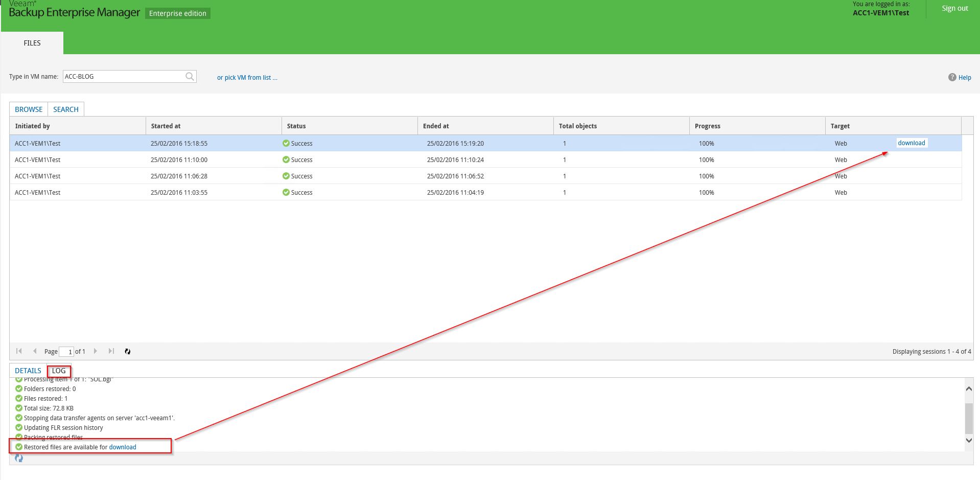Click 'Enterprise edition' badge
Image resolution: width=980 pixels, height=480 pixels.
point(178,13)
